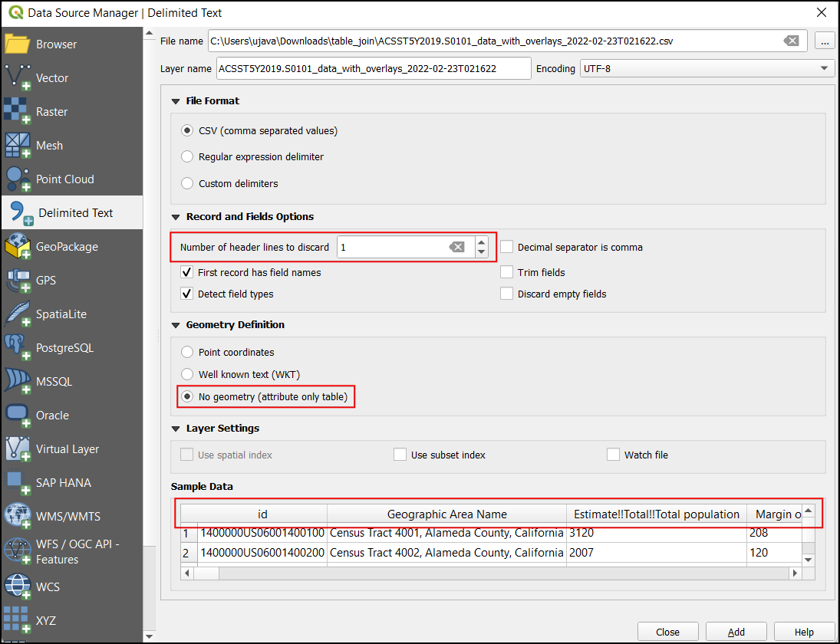Select the PostgreSQL elephant icon
The image size is (840, 644).
[x=18, y=348]
